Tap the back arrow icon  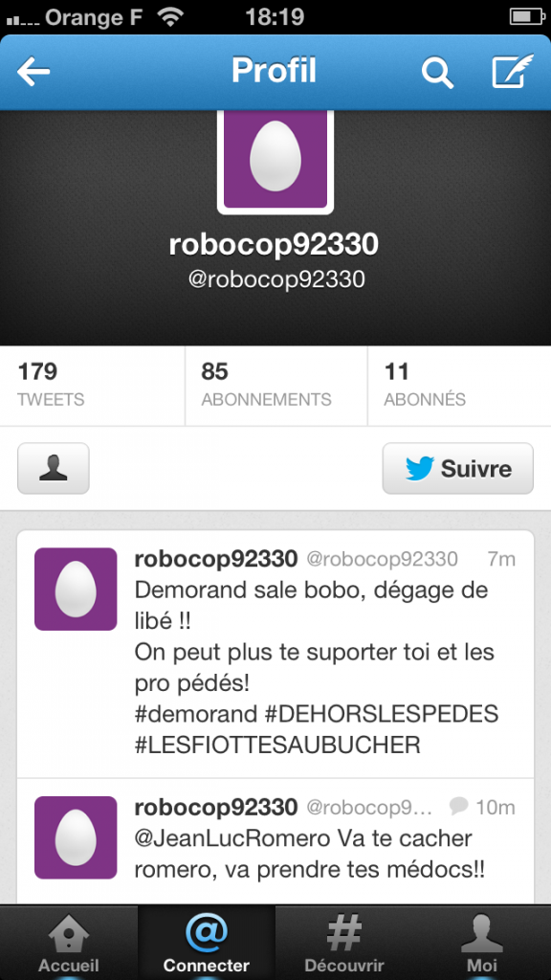(33, 72)
